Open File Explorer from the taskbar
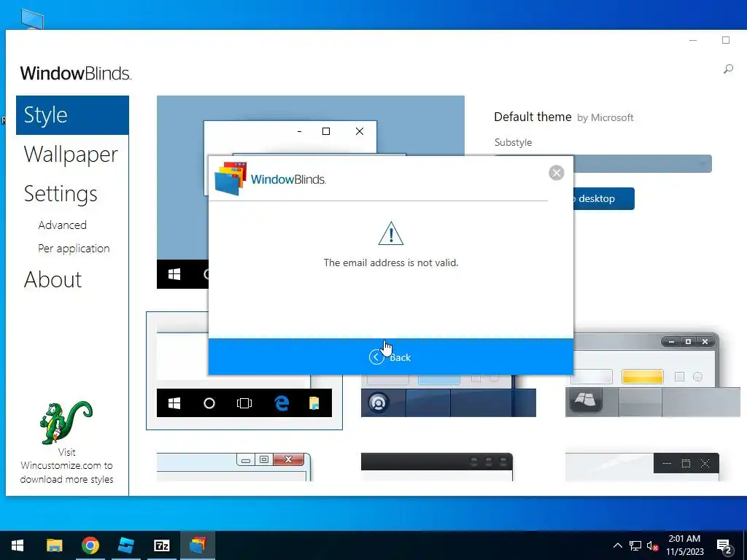Image resolution: width=747 pixels, height=560 pixels. [x=54, y=545]
